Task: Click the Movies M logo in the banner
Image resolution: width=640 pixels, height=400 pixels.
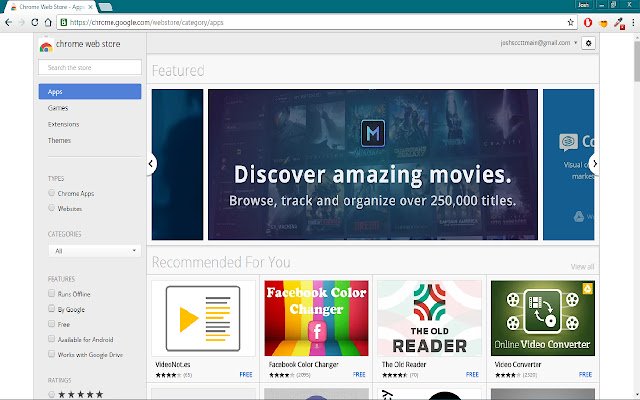Action: 373,133
